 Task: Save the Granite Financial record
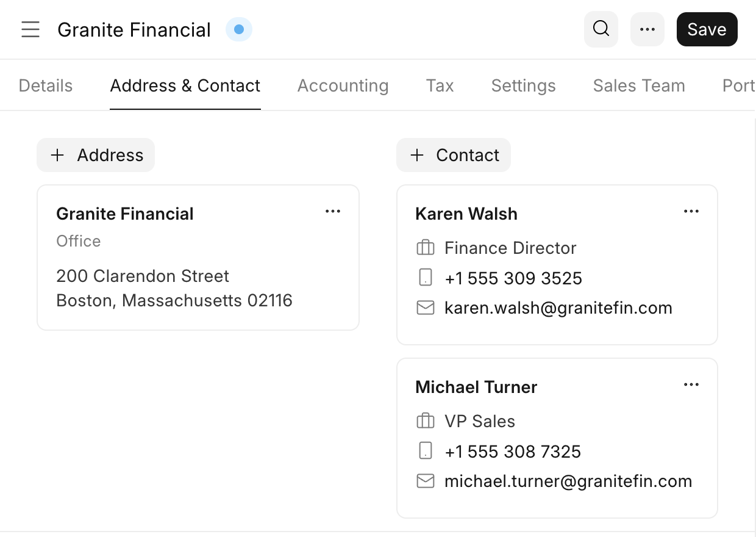click(x=707, y=29)
